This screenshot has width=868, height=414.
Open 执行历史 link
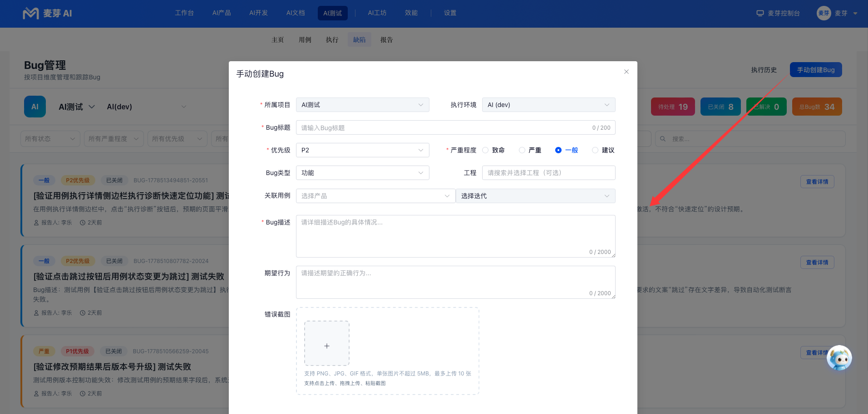tap(764, 70)
